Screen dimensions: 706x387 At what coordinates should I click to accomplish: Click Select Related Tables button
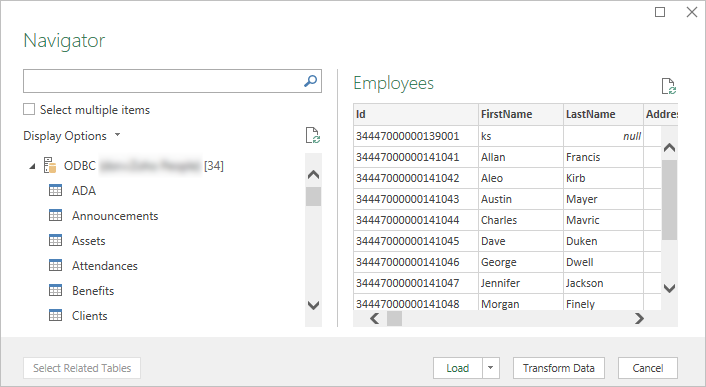tap(82, 368)
